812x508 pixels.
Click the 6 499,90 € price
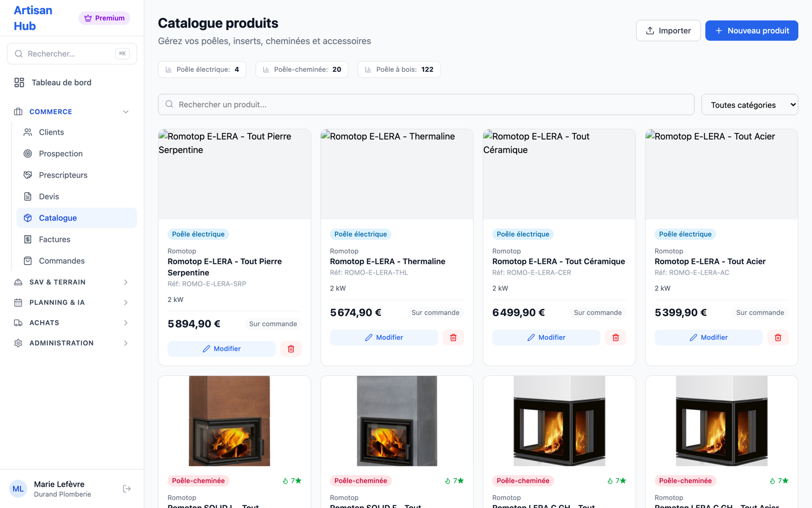[x=519, y=312]
